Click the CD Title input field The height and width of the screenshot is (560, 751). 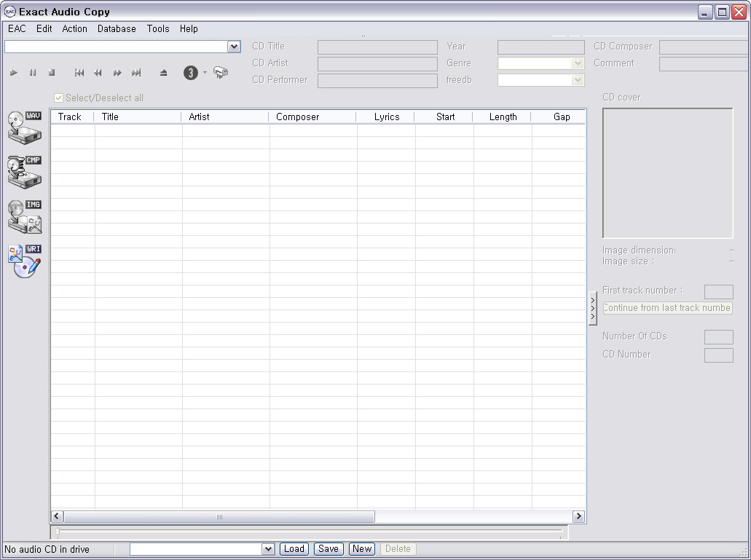click(x=377, y=47)
